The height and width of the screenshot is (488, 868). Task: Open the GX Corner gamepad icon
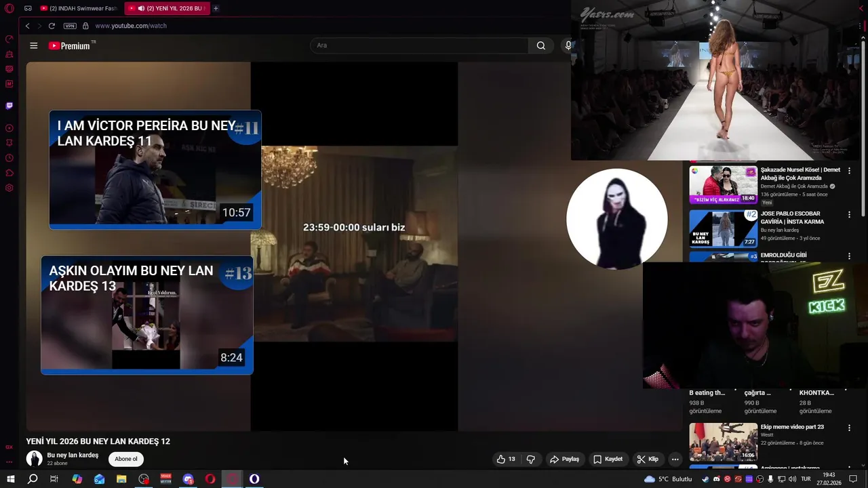click(28, 8)
